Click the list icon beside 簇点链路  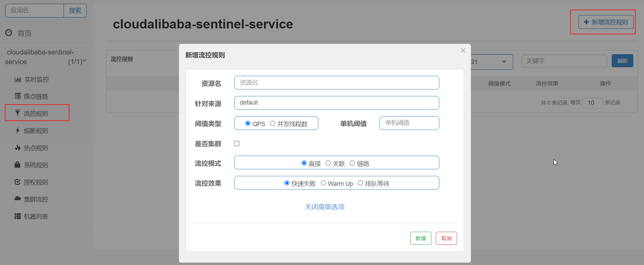[18, 96]
